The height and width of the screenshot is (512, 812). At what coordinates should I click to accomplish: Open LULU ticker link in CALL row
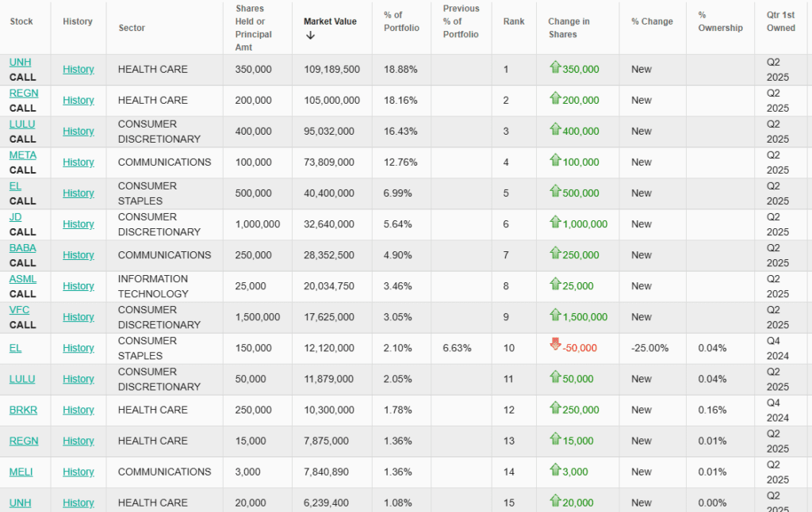22,124
